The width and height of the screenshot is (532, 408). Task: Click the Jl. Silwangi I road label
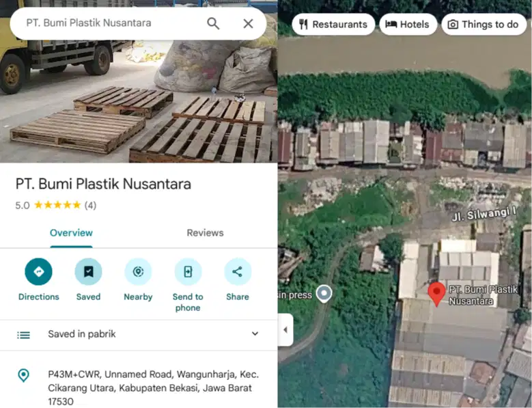tap(484, 214)
